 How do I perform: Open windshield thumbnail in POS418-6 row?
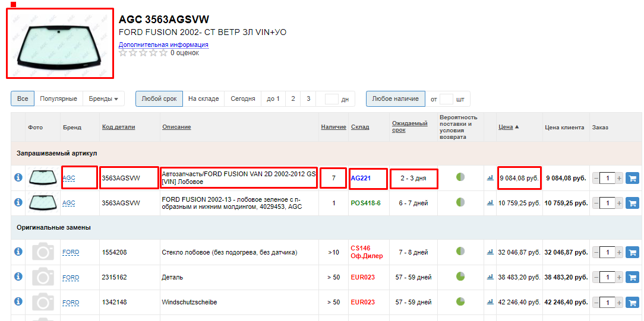coord(43,203)
